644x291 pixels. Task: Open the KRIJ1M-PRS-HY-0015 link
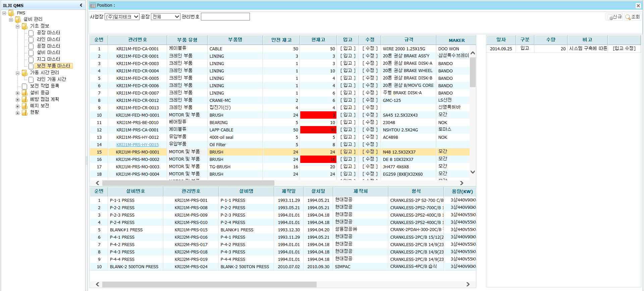pyautogui.click(x=138, y=144)
